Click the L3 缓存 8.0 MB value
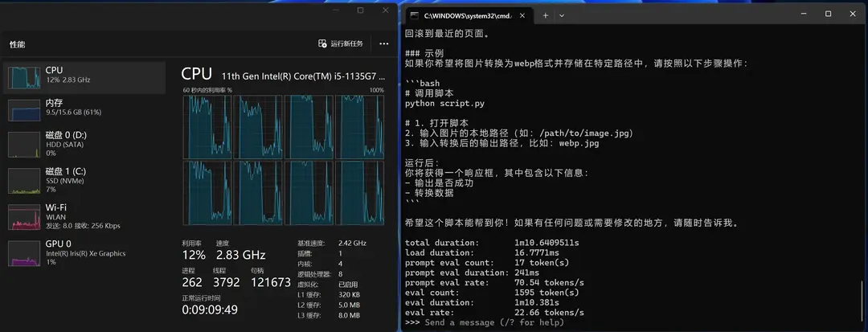The width and height of the screenshot is (868, 332). pos(350,315)
